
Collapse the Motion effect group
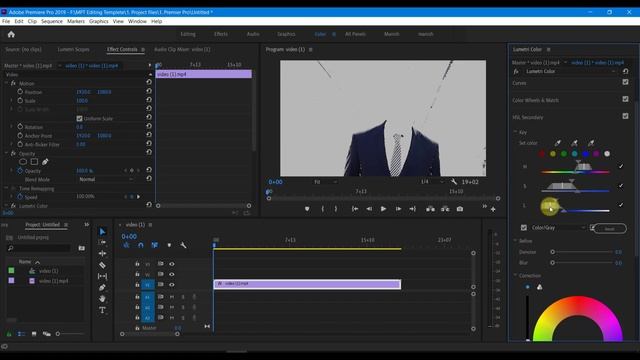(7, 83)
